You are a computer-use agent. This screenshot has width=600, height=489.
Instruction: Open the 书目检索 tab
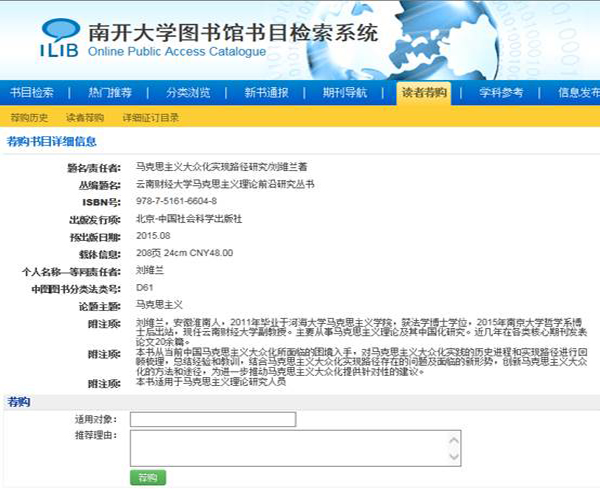32,93
